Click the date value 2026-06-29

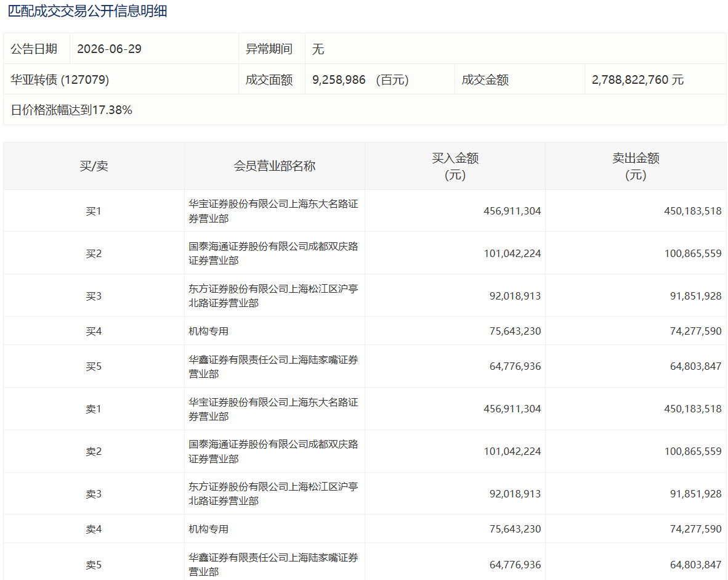[109, 49]
